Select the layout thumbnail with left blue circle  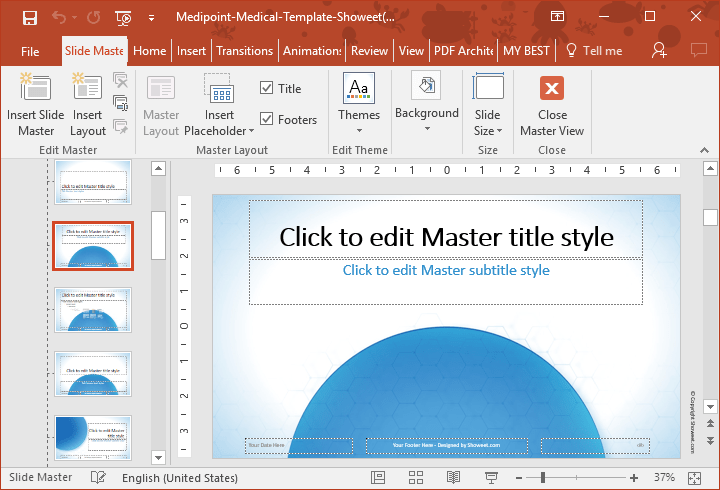point(93,438)
